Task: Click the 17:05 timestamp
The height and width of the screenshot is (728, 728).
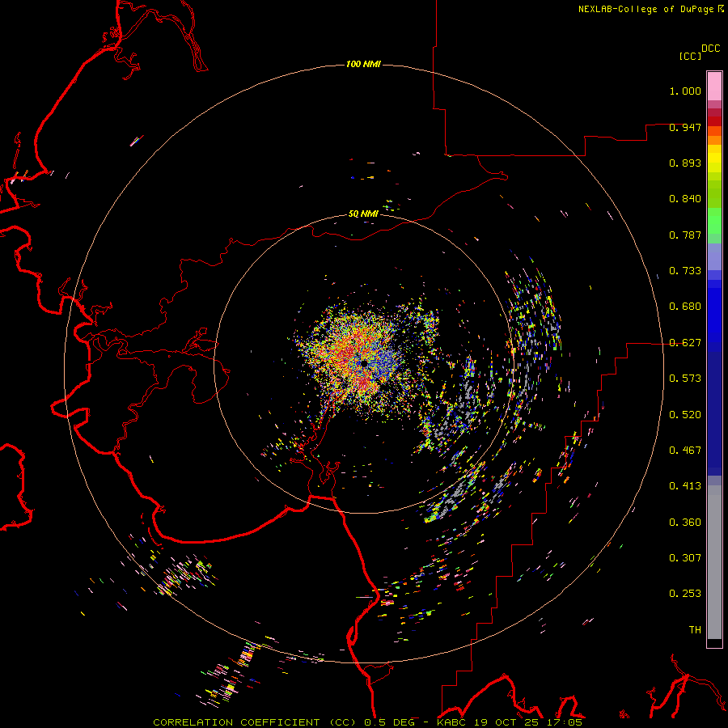Action: (x=564, y=722)
